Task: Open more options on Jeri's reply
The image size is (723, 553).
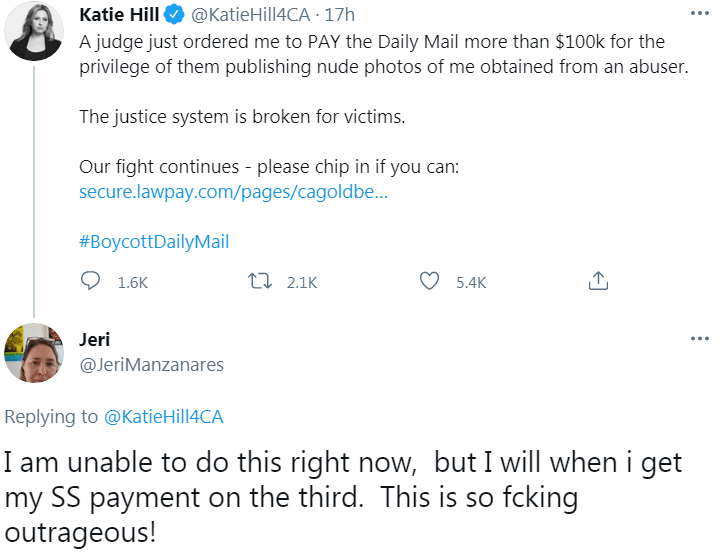Action: pyautogui.click(x=699, y=339)
